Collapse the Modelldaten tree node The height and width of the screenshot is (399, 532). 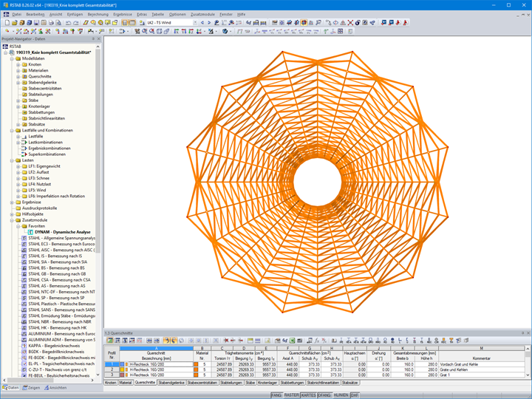click(12, 58)
